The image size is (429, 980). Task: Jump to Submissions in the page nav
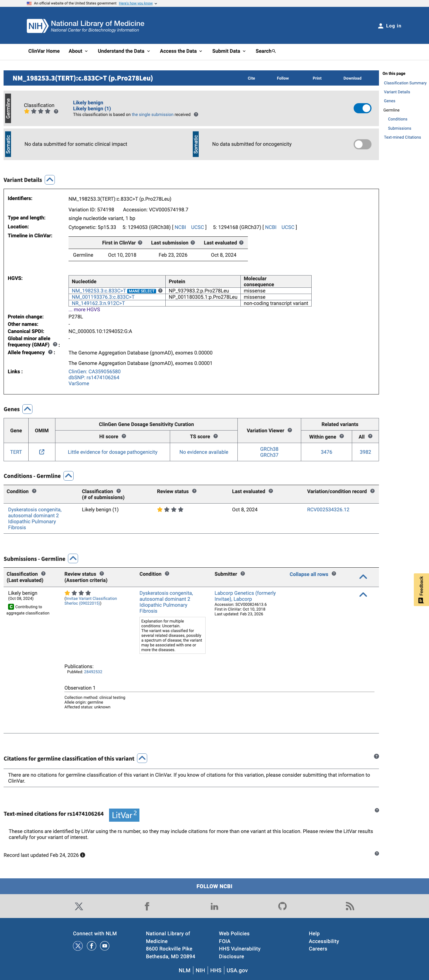tap(400, 128)
